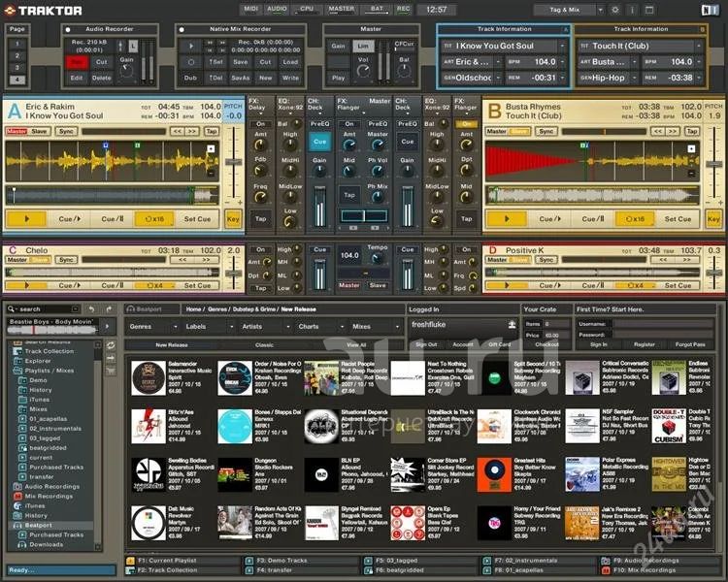
Task: Click the browser forward arrow icon
Action: (x=109, y=309)
